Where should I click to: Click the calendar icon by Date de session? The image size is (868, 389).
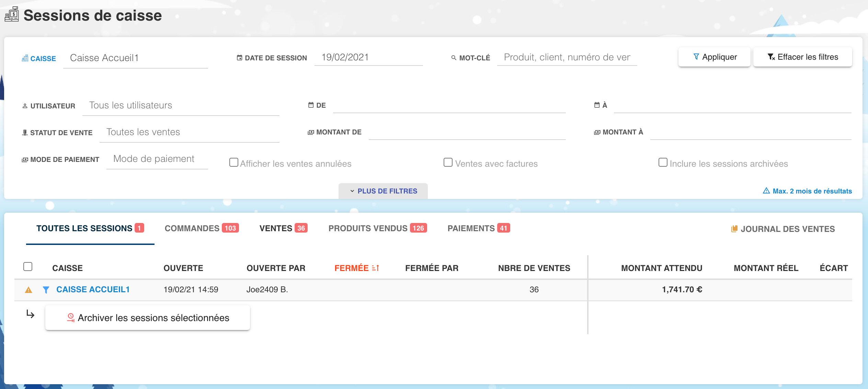tap(240, 58)
